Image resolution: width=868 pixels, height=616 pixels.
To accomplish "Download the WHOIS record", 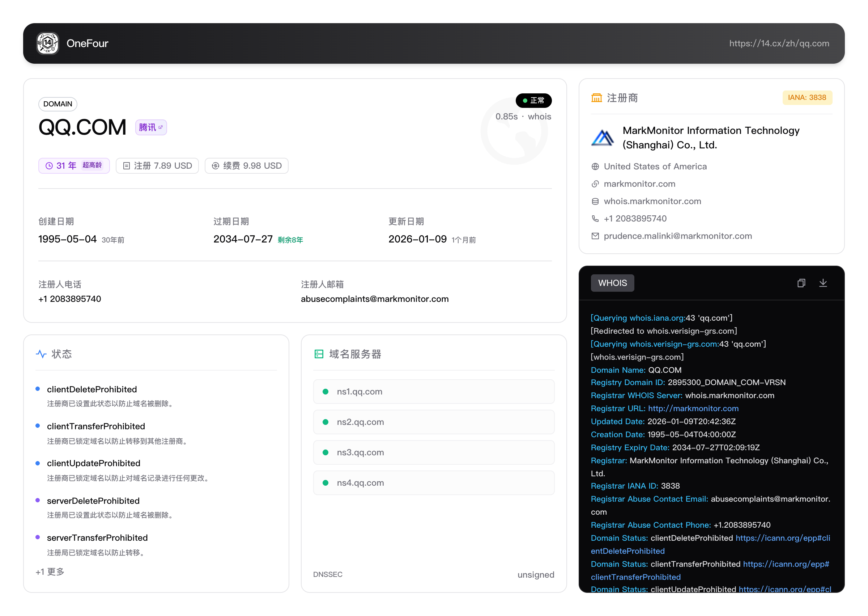I will (x=822, y=283).
